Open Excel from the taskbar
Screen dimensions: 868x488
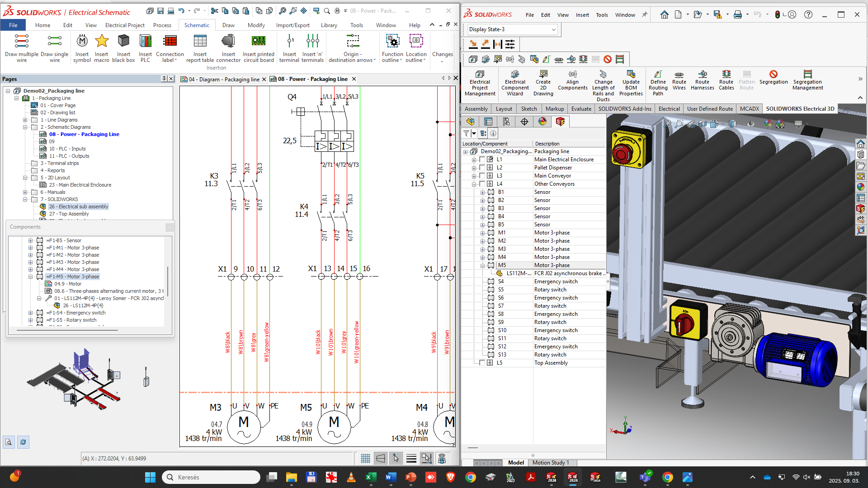(x=371, y=477)
